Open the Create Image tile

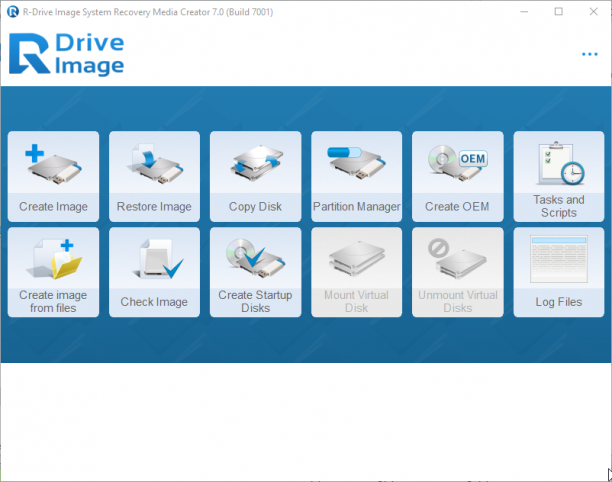point(53,176)
